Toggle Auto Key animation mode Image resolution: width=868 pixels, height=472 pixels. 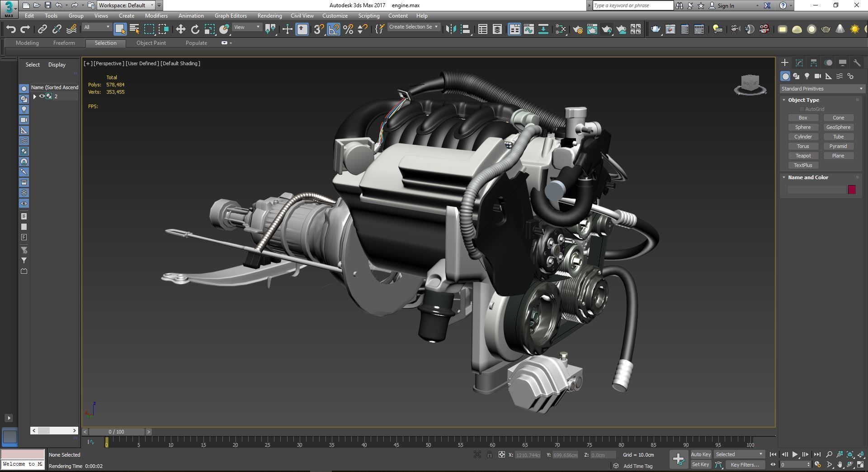tap(701, 454)
